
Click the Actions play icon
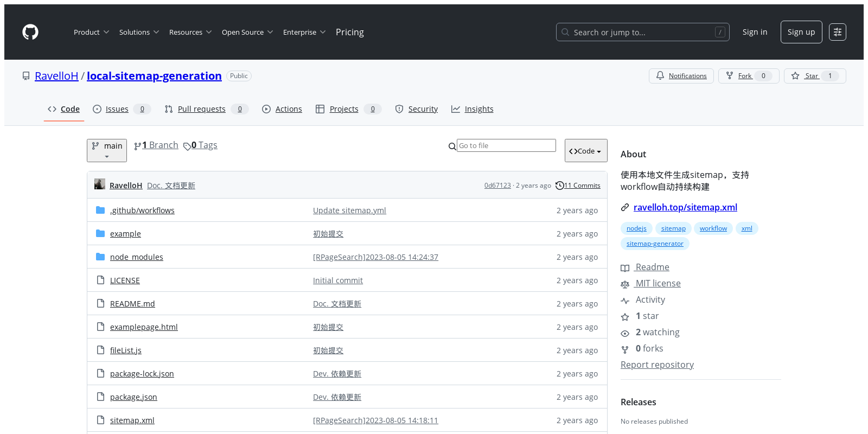click(x=266, y=109)
